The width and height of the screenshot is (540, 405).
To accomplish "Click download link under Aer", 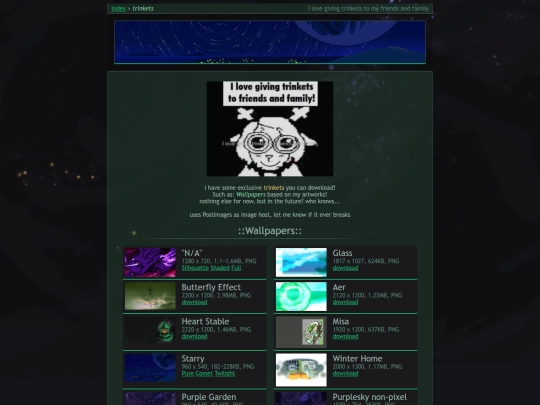I will click(345, 302).
